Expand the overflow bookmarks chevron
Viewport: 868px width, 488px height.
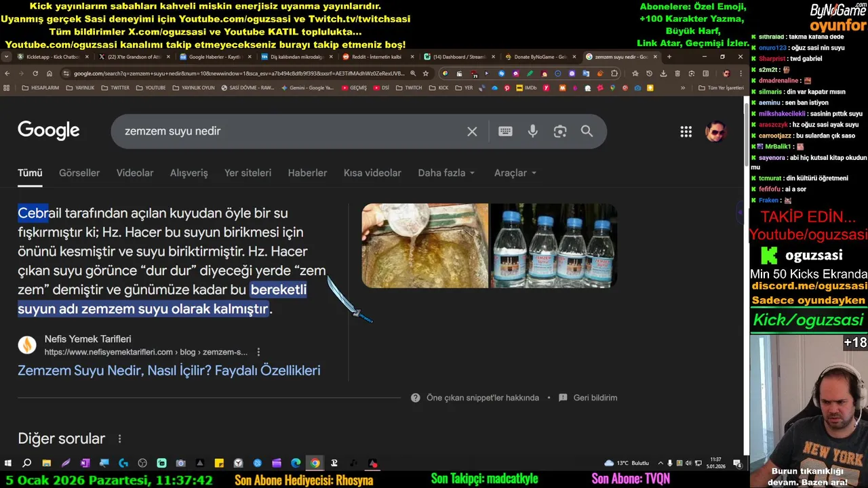tap(683, 88)
